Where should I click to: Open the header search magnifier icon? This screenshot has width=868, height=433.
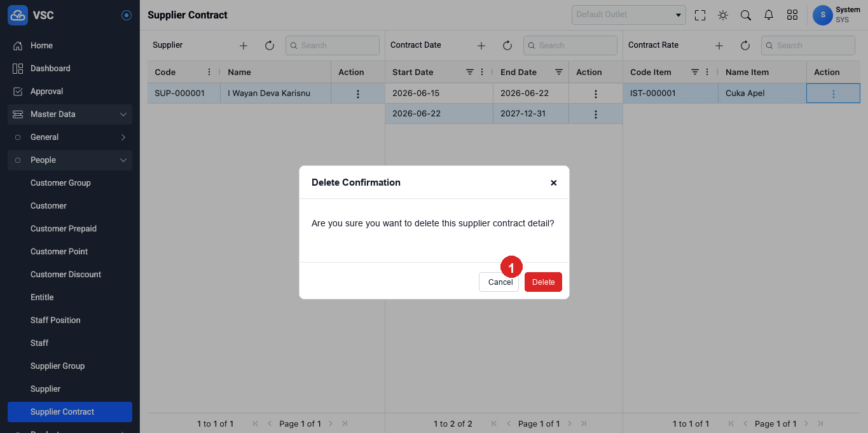(746, 15)
